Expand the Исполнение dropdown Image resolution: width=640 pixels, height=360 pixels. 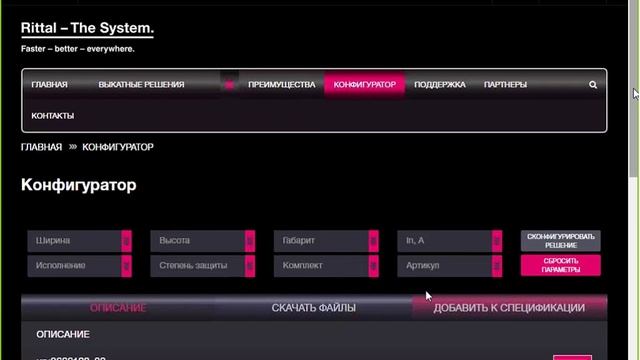coord(80,266)
